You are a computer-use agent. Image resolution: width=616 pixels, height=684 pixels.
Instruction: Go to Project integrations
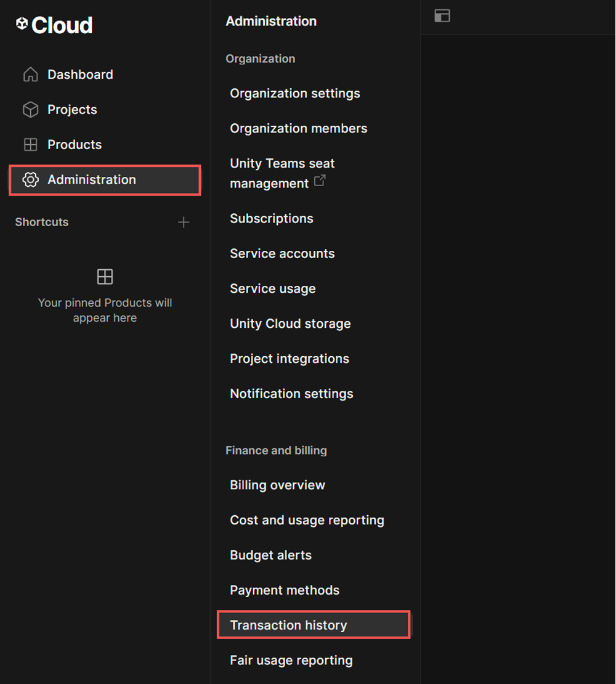(290, 359)
